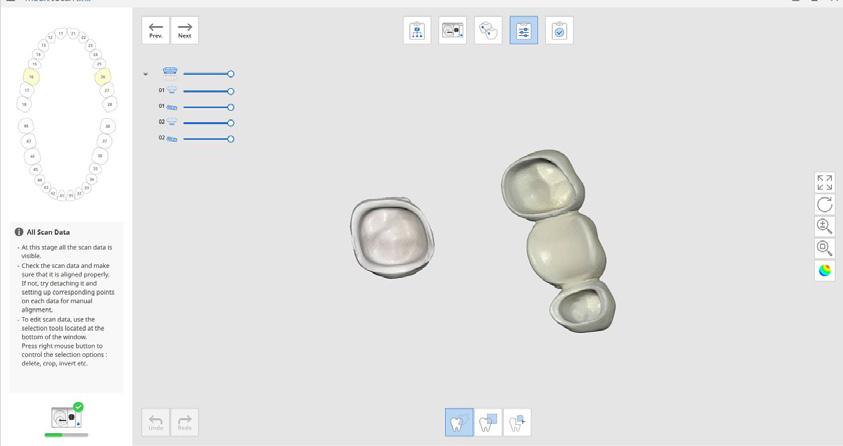Select tooth 16 on the dental chart
843x446 pixels.
point(31,77)
